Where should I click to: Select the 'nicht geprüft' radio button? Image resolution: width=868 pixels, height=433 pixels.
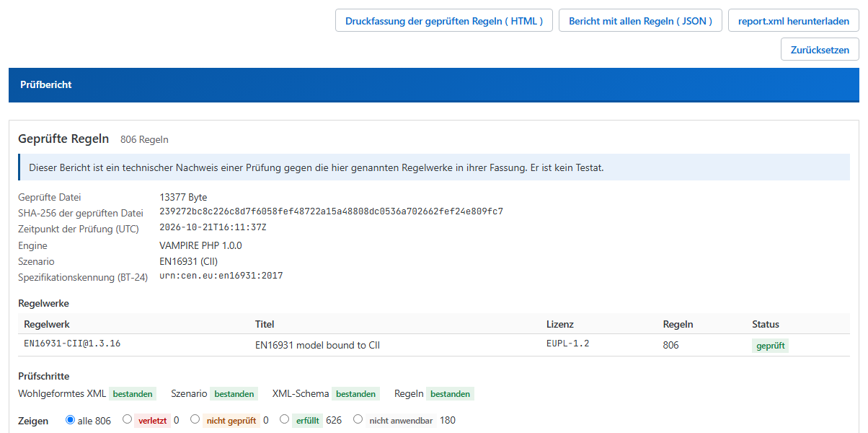195,419
